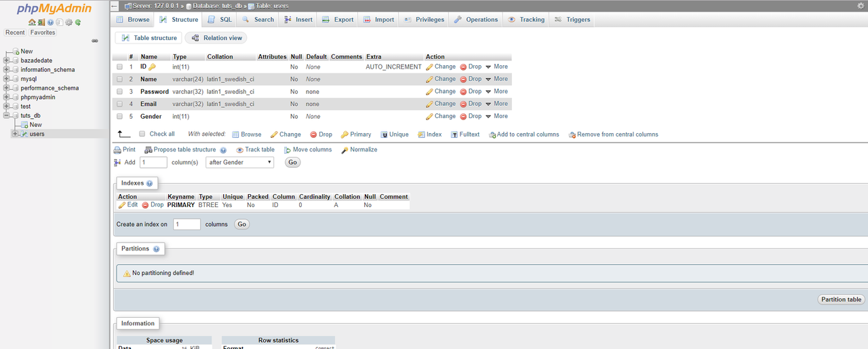This screenshot has height=349, width=868.
Task: Click the link chain icon in navigation panel
Action: coord(95,41)
